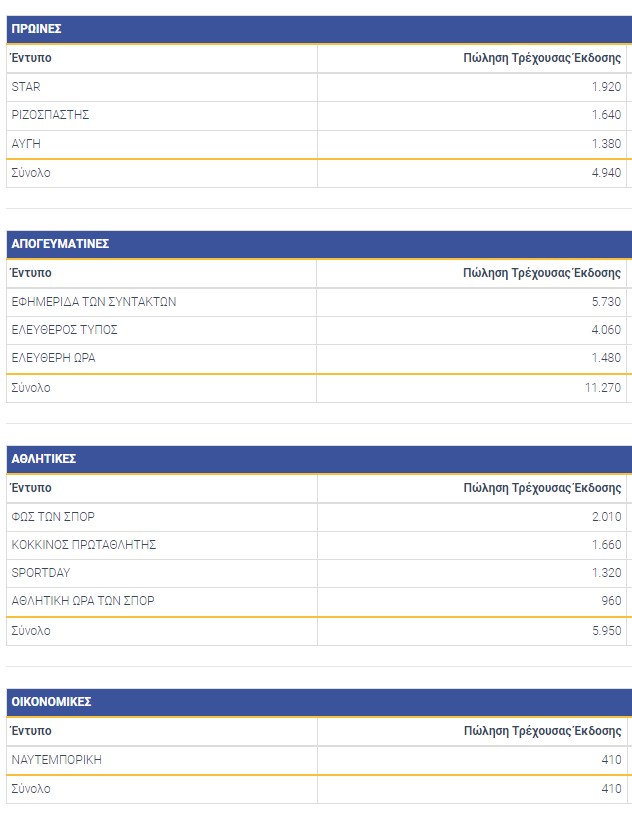Select the ΑΘΛΗΤΙΚΕΣ section header
Screen dimensions: 632x831
pyautogui.click(x=44, y=459)
